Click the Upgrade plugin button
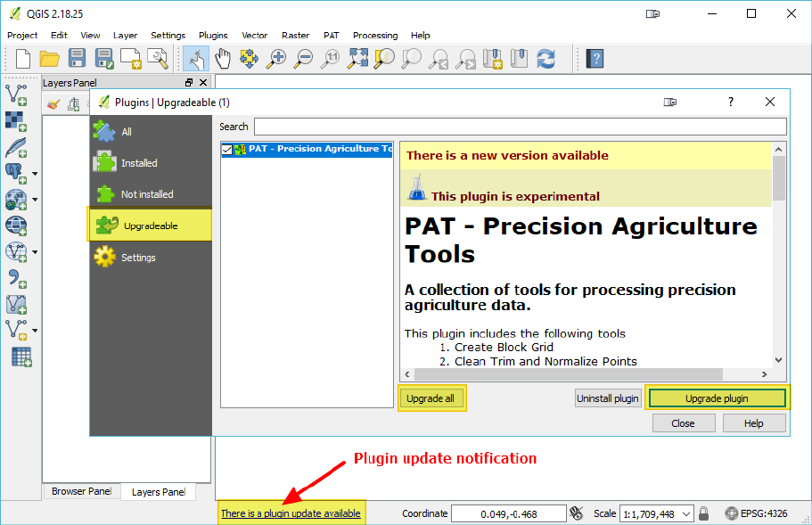The width and height of the screenshot is (812, 525). pyautogui.click(x=718, y=398)
